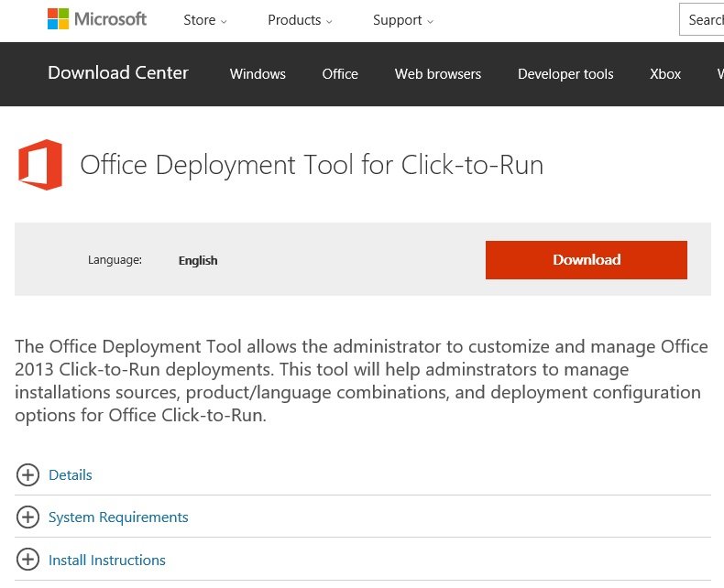
Task: Expand Details with its plus icon
Action: (x=27, y=475)
